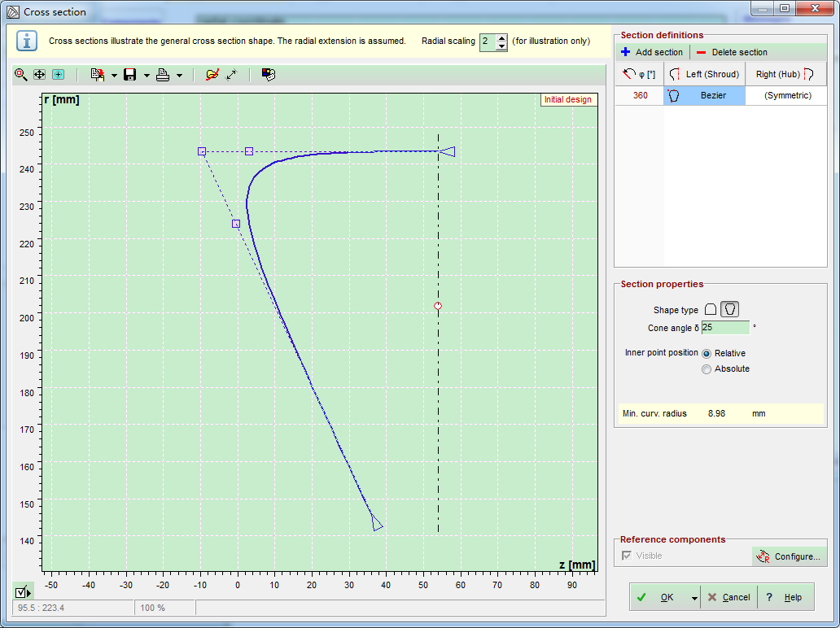Open the OK button dropdown arrow
This screenshot has height=628, width=840.
tap(694, 598)
